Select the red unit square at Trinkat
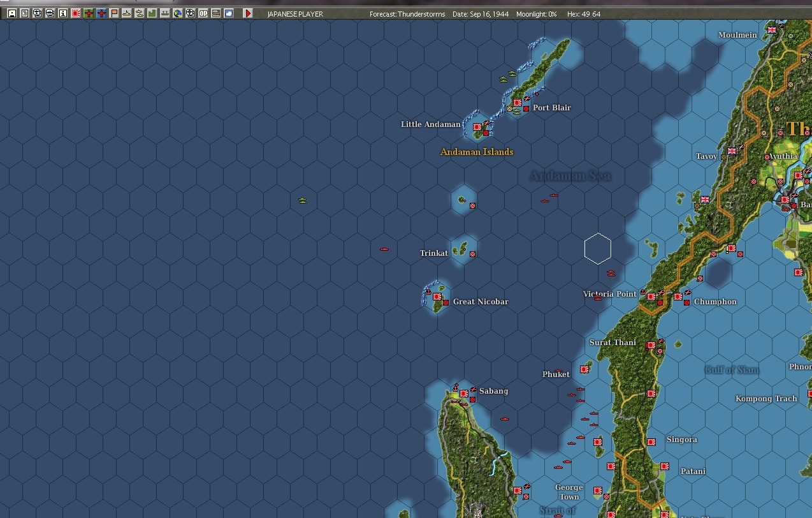This screenshot has height=518, width=812. 472,254
